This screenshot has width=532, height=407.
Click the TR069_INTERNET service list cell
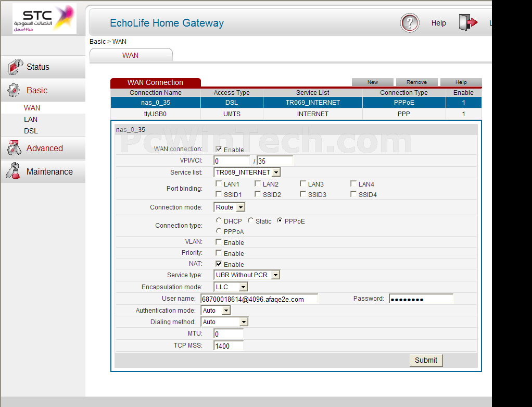click(312, 103)
